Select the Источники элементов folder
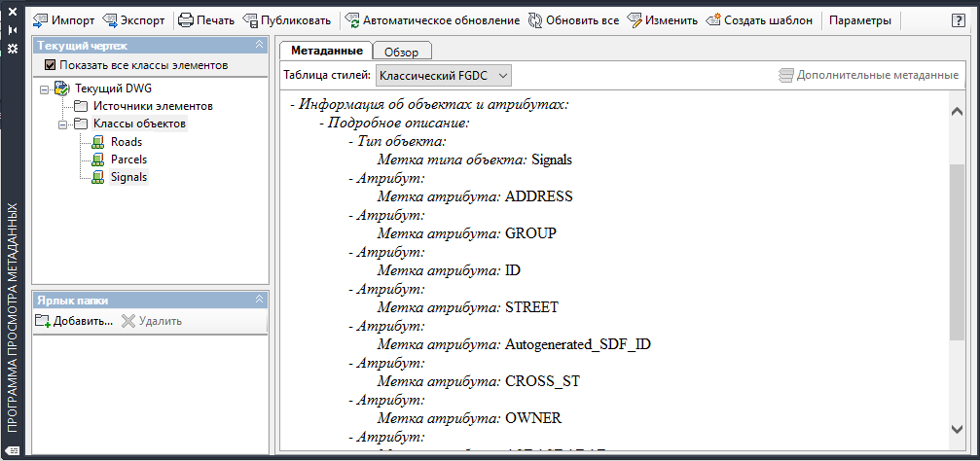The image size is (980, 461). [153, 106]
